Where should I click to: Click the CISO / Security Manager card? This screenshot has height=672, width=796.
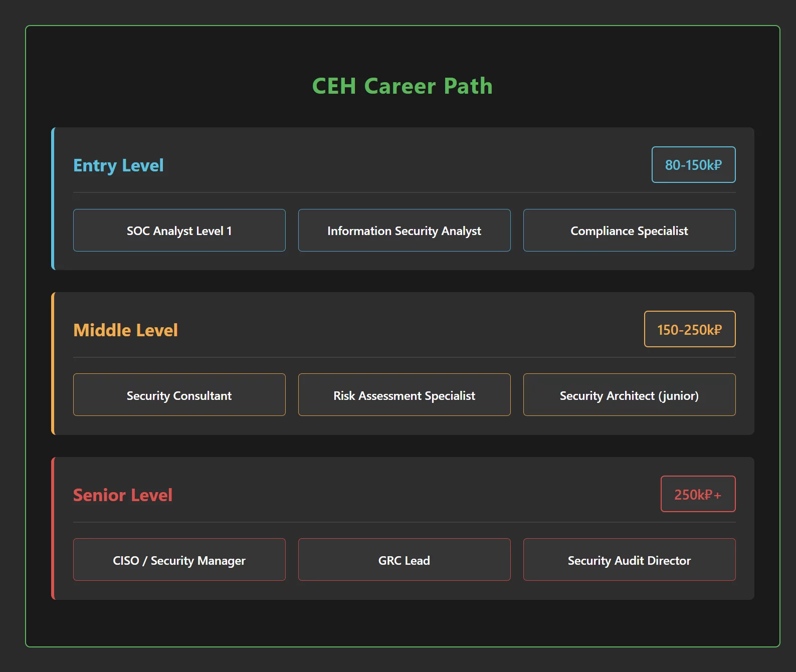point(179,560)
